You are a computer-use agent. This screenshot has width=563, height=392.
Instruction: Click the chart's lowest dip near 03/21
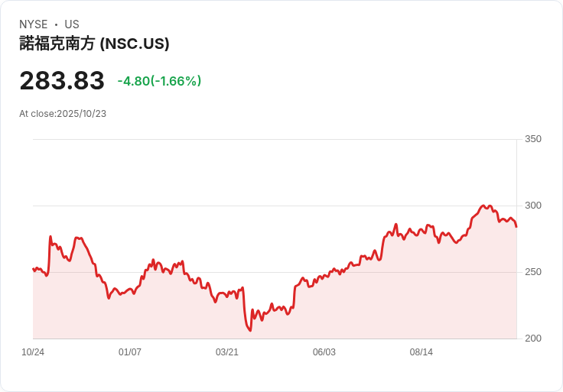(250, 330)
